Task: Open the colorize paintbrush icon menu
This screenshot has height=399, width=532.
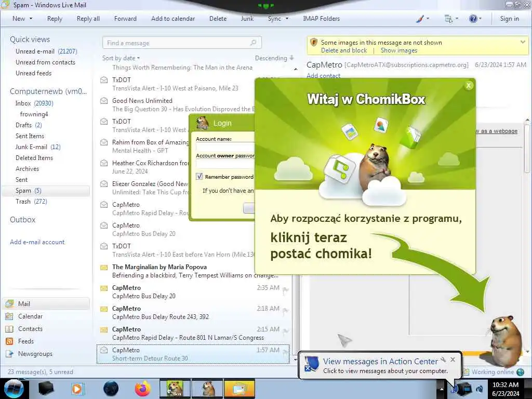Action: [422, 19]
